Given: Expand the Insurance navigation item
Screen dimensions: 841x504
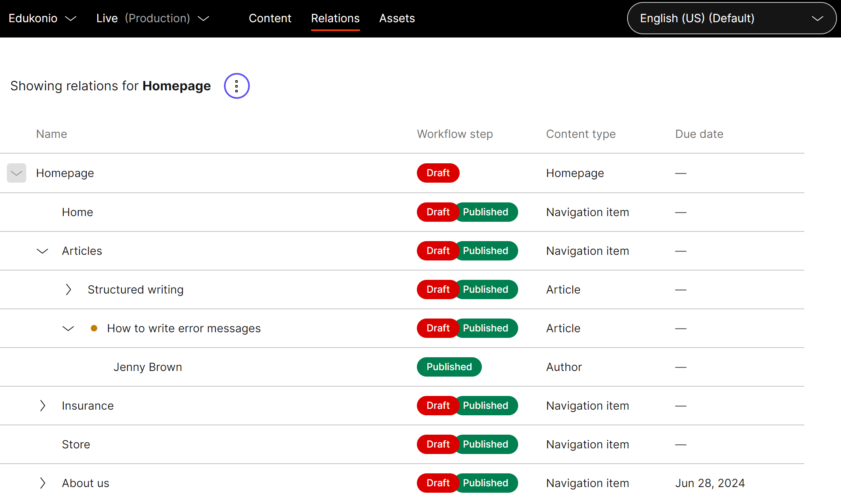Looking at the screenshot, I should point(42,406).
